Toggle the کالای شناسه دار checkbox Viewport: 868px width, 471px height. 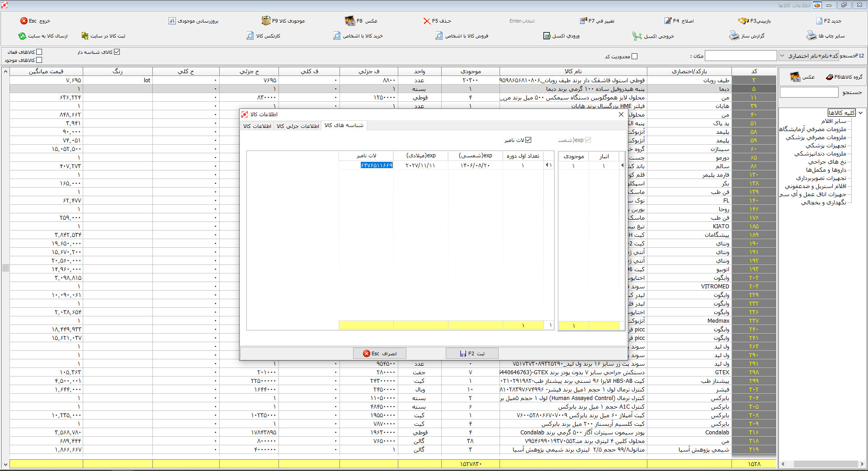(117, 52)
